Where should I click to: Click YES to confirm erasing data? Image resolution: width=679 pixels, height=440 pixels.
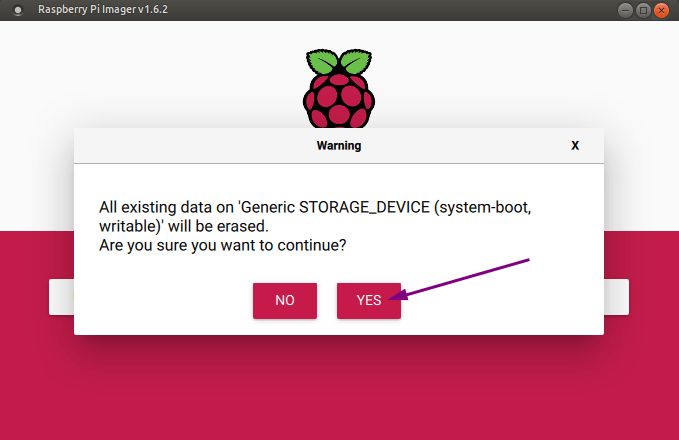click(368, 300)
